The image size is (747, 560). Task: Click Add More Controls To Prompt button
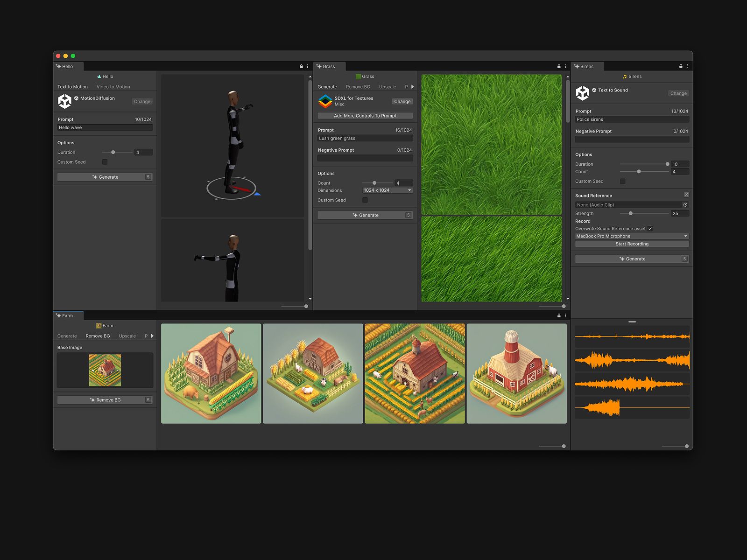coord(365,116)
